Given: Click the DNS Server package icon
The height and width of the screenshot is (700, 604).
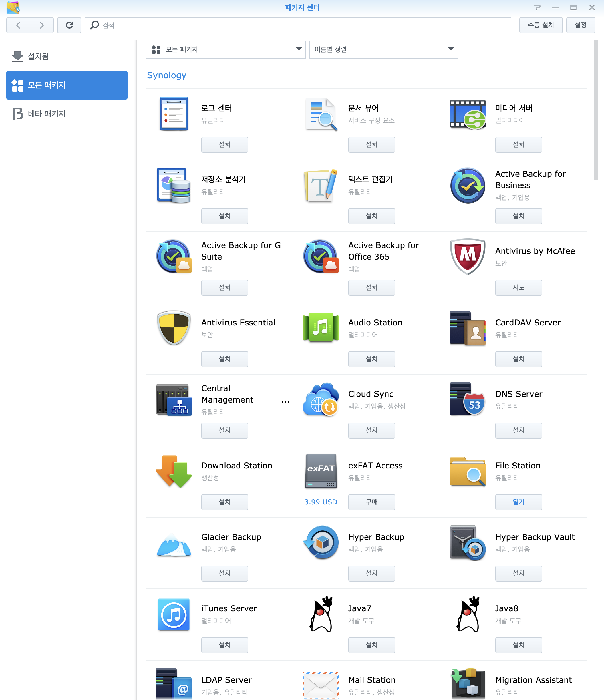Looking at the screenshot, I should tap(468, 400).
